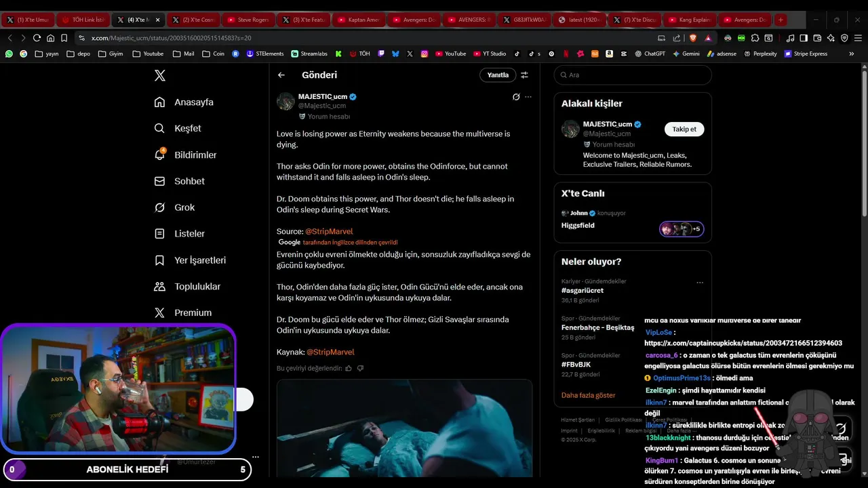Image resolution: width=868 pixels, height=488 pixels.
Task: Switch to Steve Rogers YouTube tab
Action: click(248, 20)
